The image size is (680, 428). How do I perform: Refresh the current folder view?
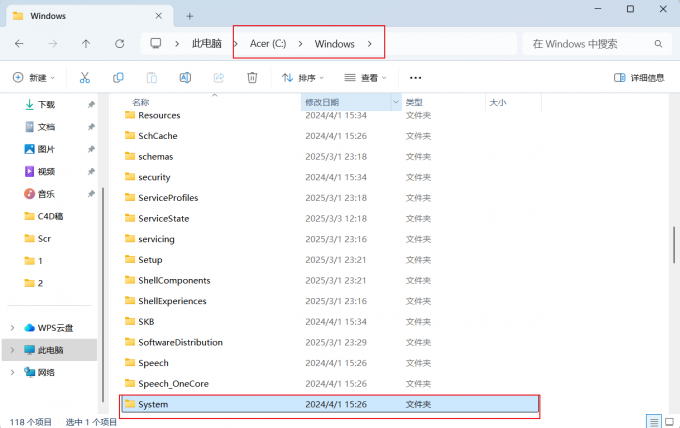120,44
